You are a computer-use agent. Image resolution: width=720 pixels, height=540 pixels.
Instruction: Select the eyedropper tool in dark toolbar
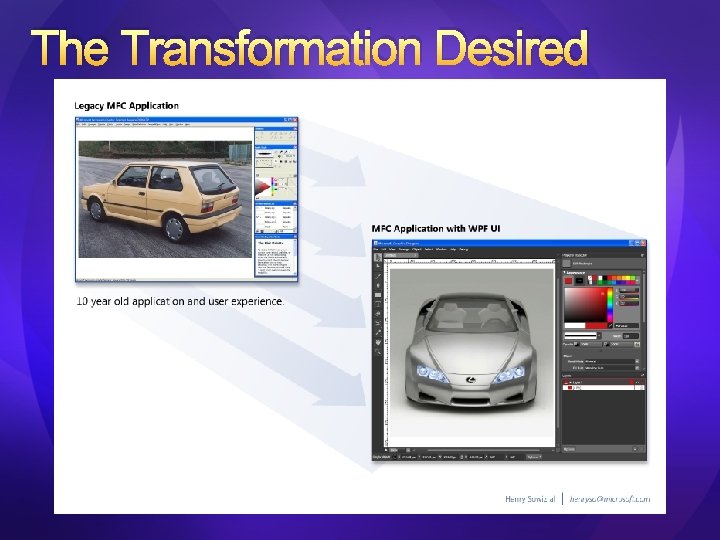pos(378,333)
